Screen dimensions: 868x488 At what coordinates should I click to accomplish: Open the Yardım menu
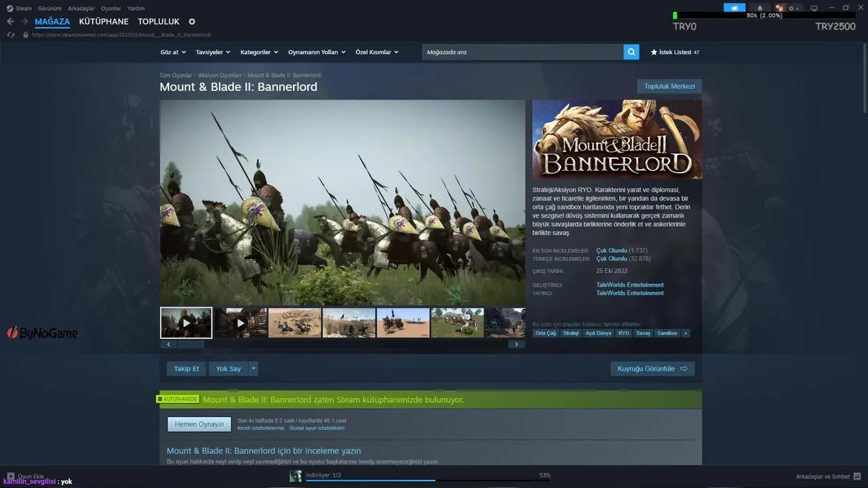coord(136,8)
